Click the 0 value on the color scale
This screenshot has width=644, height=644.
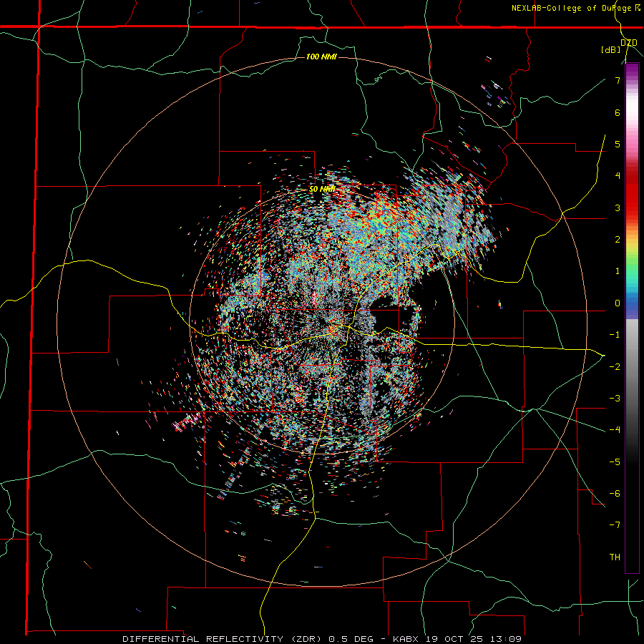tap(618, 303)
